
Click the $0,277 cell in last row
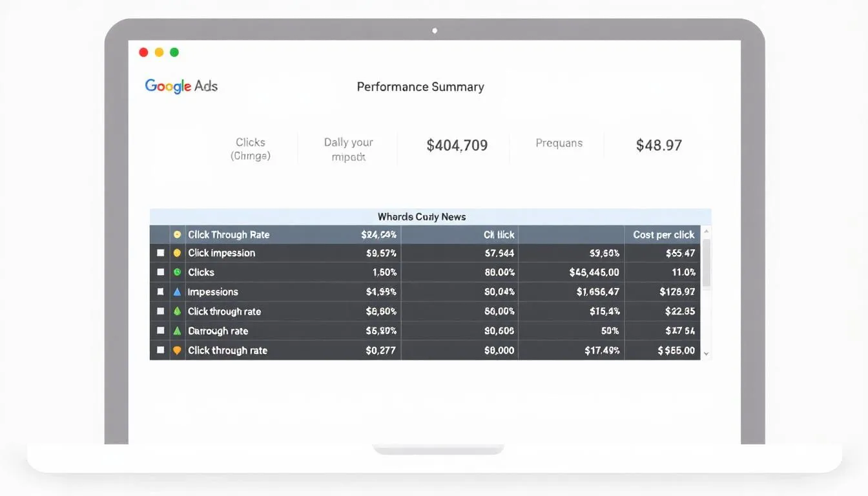pyautogui.click(x=381, y=350)
